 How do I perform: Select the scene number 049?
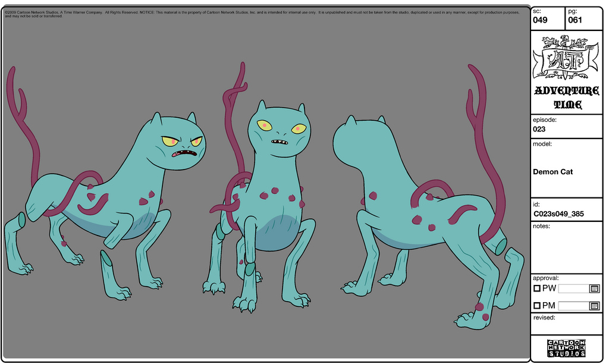click(x=540, y=20)
